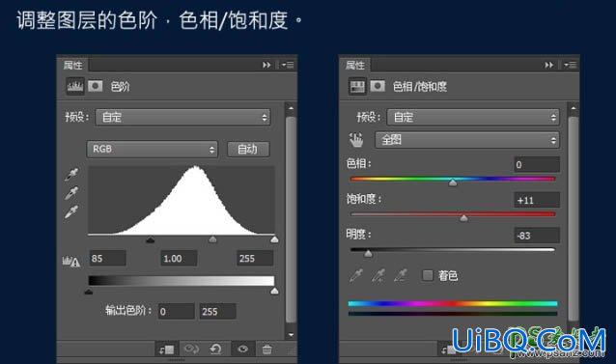Delete the Levels adjustment layer
Viewport: 616px width, 364px height.
(266, 350)
